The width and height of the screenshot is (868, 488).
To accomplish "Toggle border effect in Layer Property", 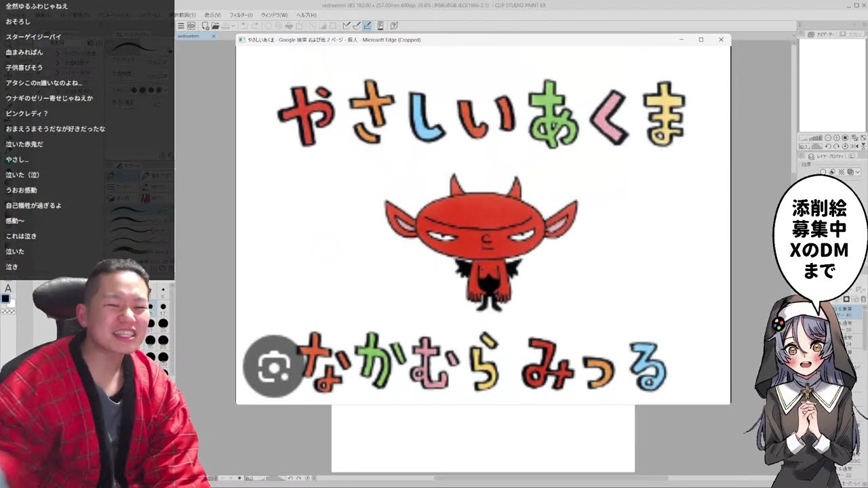I will [823, 172].
